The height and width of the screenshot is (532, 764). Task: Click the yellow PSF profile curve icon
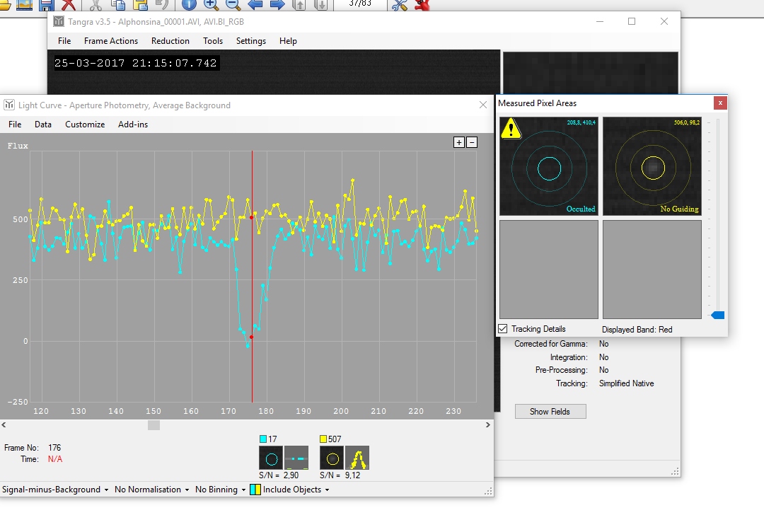pyautogui.click(x=357, y=458)
